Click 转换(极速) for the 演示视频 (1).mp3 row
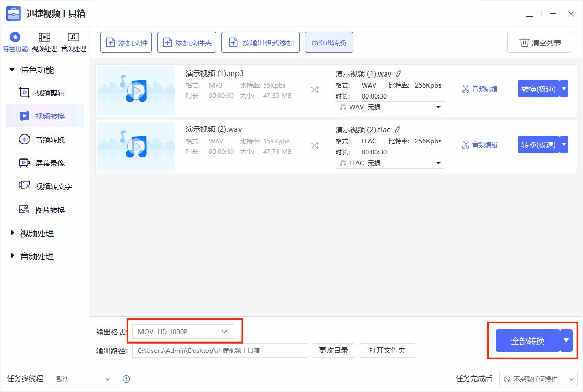This screenshot has height=392, width=583. 539,89
